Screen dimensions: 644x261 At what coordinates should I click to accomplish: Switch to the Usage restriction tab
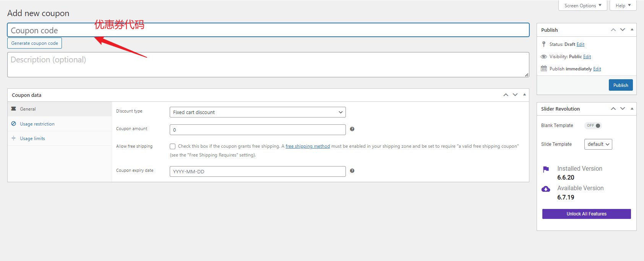point(37,124)
